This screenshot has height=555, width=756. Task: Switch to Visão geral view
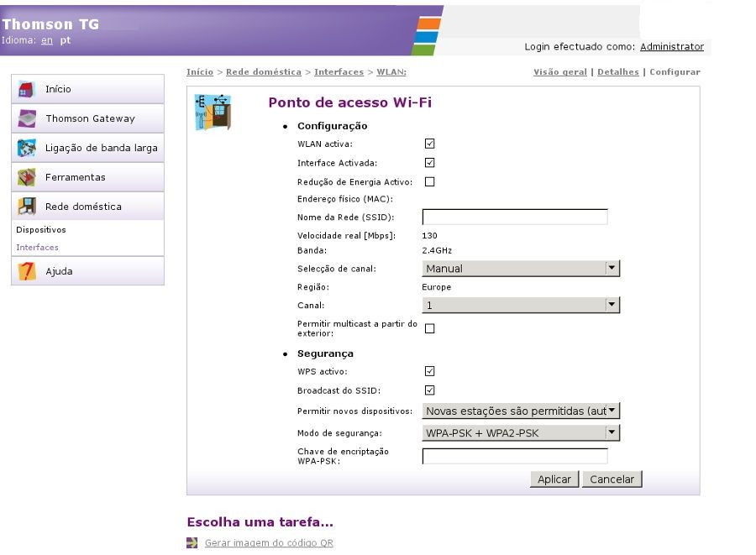pyautogui.click(x=559, y=71)
